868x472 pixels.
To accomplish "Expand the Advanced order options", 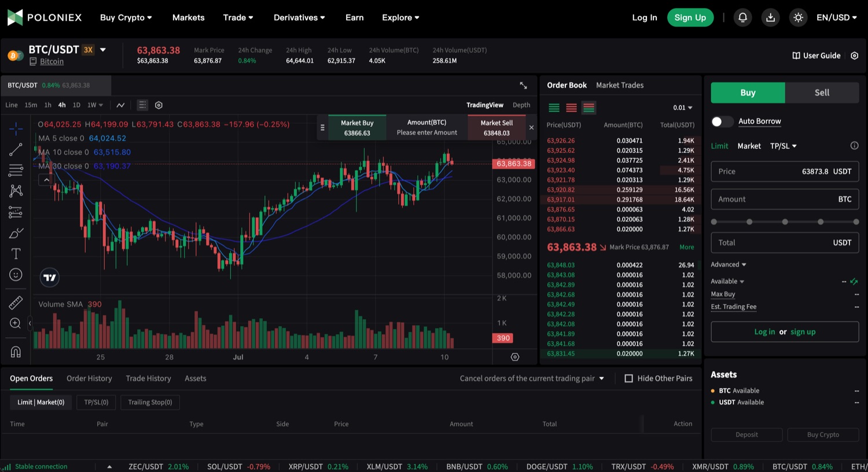I will click(728, 265).
